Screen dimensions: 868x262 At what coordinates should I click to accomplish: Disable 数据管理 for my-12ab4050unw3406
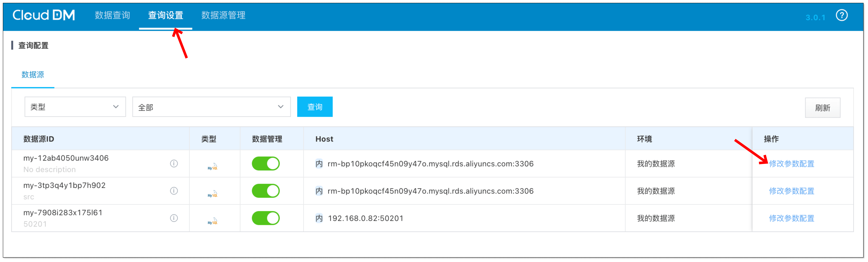266,164
